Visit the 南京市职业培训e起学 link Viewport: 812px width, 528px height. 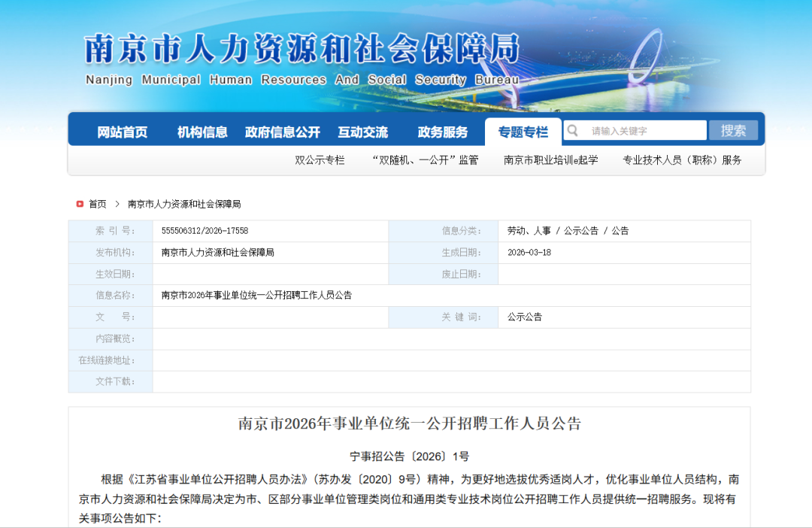(x=550, y=160)
